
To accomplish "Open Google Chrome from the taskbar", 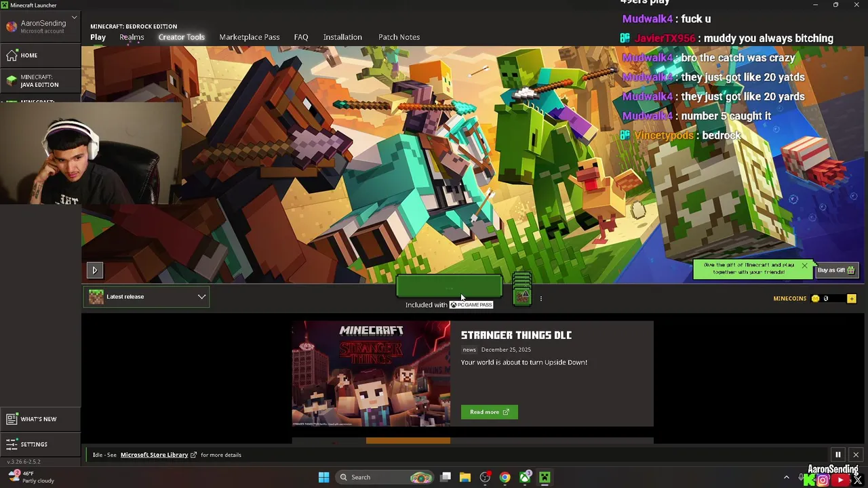I will point(505,477).
